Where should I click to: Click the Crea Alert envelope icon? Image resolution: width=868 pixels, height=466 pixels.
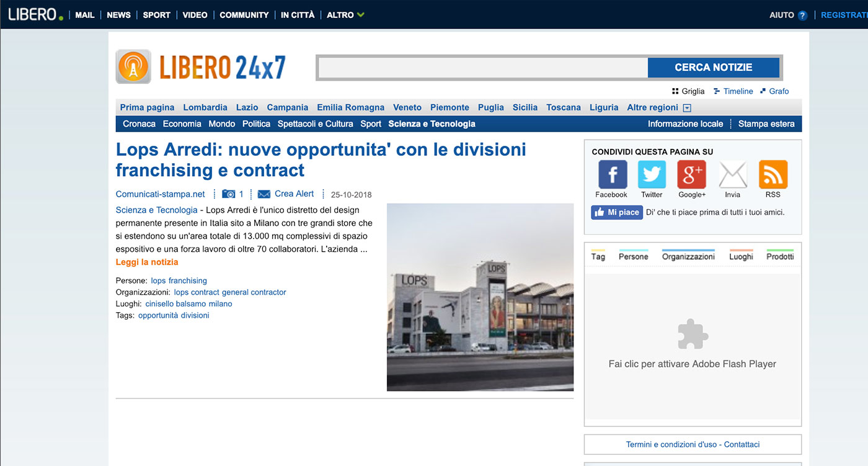coord(263,194)
